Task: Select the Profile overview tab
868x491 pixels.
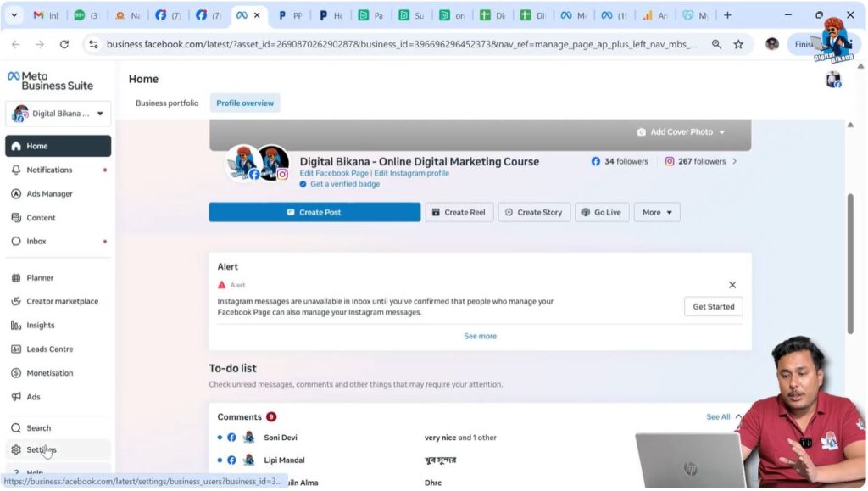Action: [x=244, y=103]
